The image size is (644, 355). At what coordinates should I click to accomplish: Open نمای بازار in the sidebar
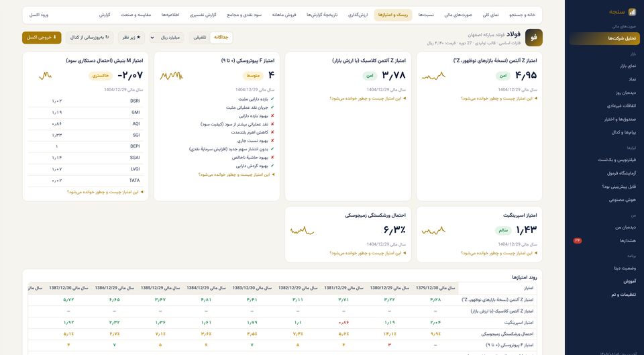(604, 66)
